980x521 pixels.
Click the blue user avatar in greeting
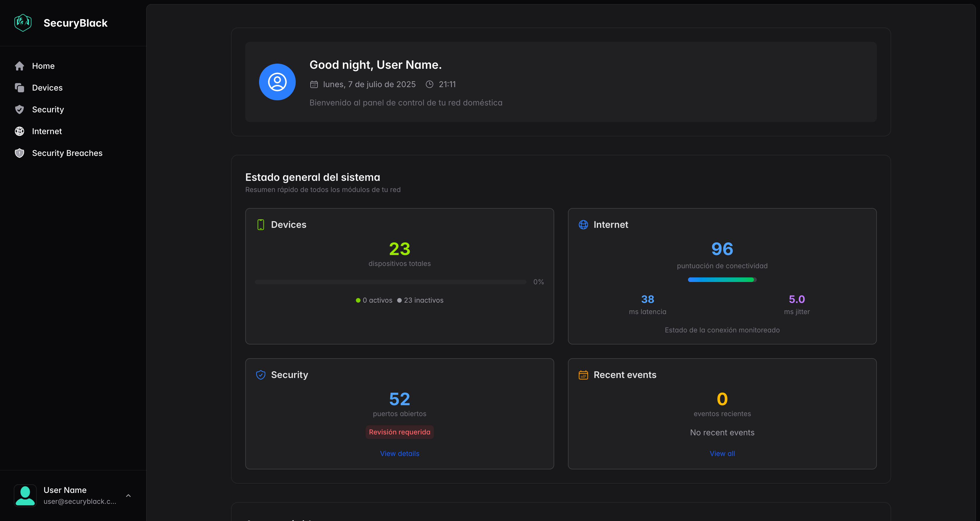click(x=277, y=82)
